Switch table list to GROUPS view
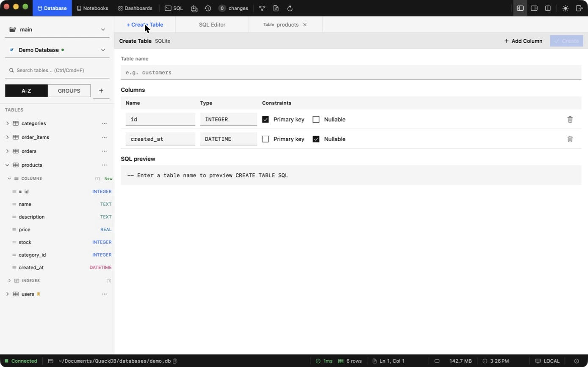588x367 pixels. (69, 90)
